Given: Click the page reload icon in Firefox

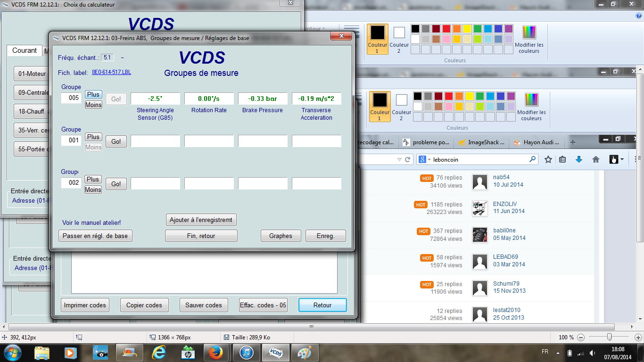Looking at the screenshot, I should tap(408, 160).
